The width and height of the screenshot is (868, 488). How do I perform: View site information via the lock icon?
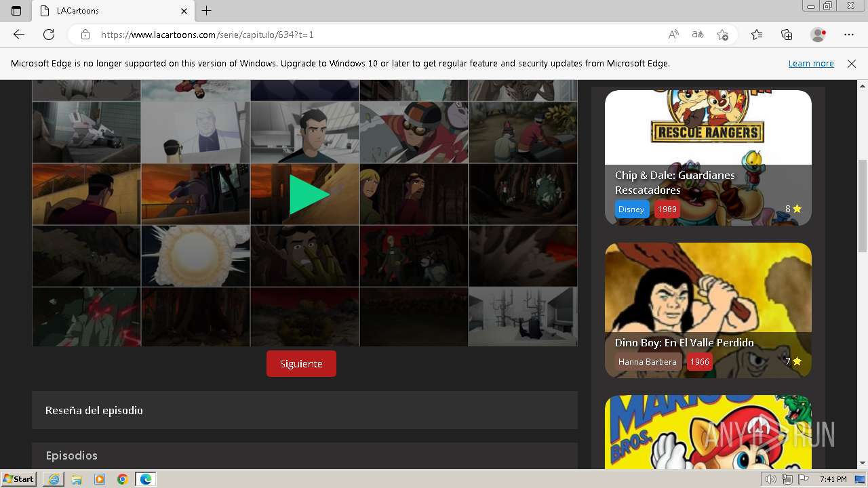pyautogui.click(x=85, y=35)
